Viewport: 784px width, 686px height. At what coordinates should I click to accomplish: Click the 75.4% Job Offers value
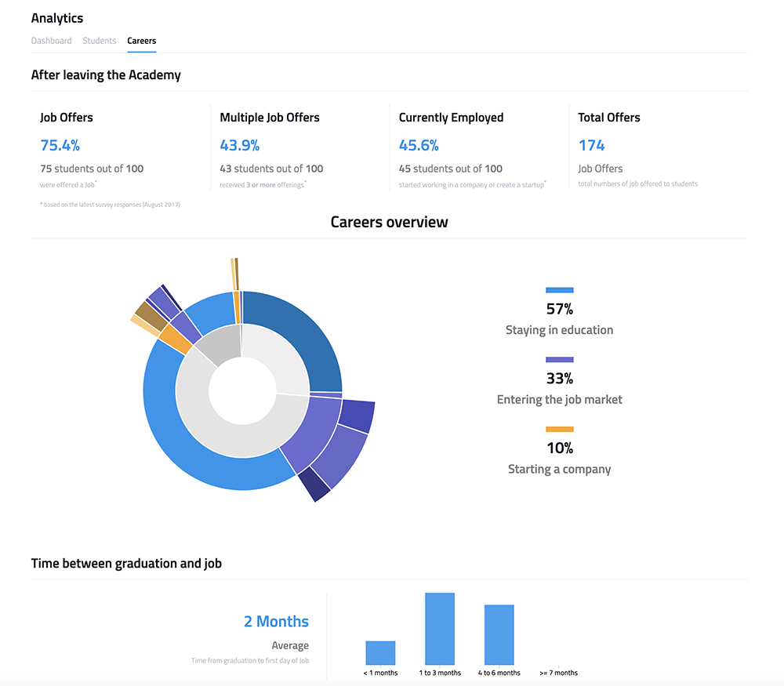[x=60, y=146]
